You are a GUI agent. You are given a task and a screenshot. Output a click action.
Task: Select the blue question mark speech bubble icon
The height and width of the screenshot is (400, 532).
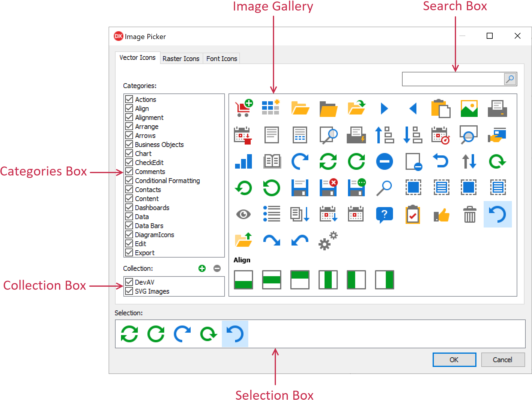pyautogui.click(x=384, y=215)
